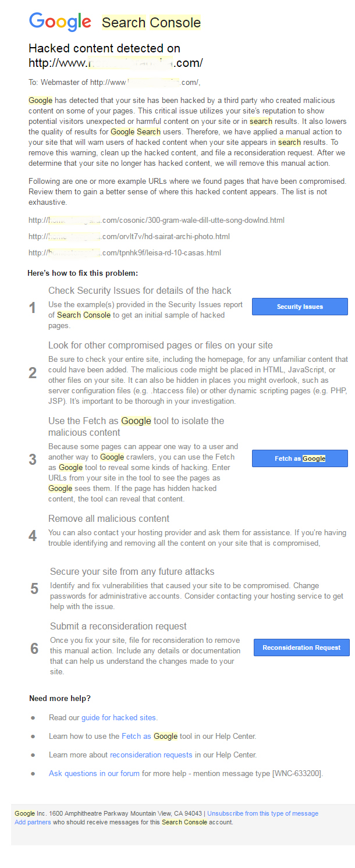
Task: Click the site URL in the headline
Action: [x=116, y=63]
